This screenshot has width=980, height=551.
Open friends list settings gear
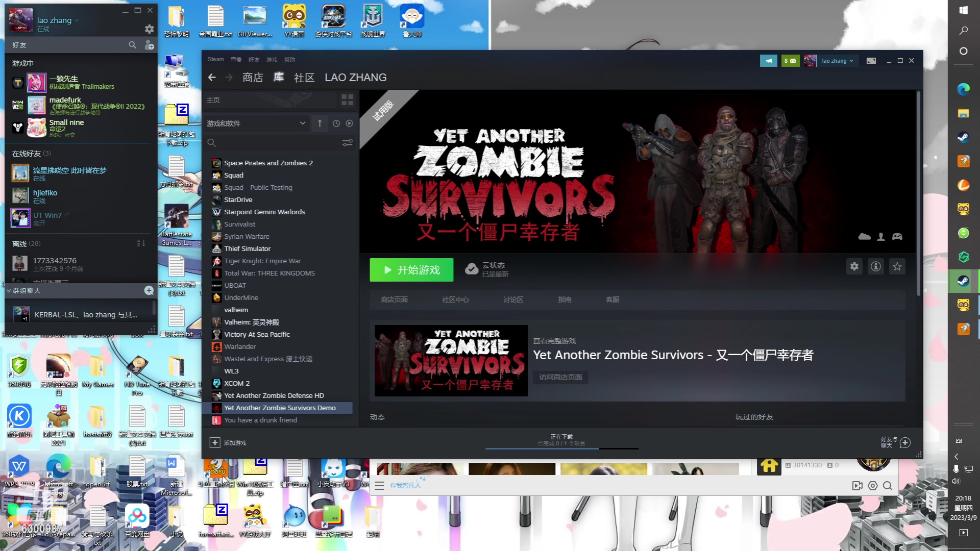pos(149,29)
